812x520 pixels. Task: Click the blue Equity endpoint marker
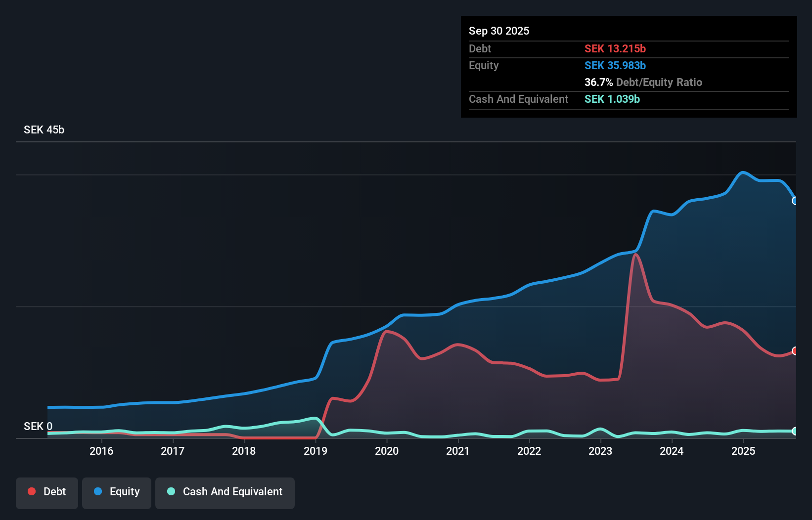click(x=795, y=201)
